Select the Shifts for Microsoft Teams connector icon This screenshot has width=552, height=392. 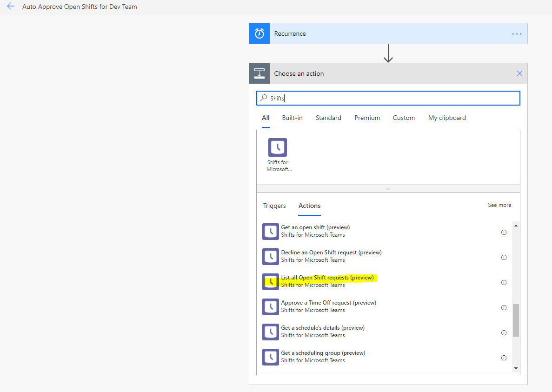277,147
